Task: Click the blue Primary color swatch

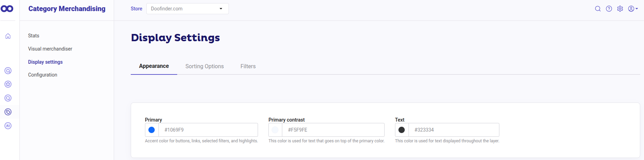Action: [x=152, y=130]
